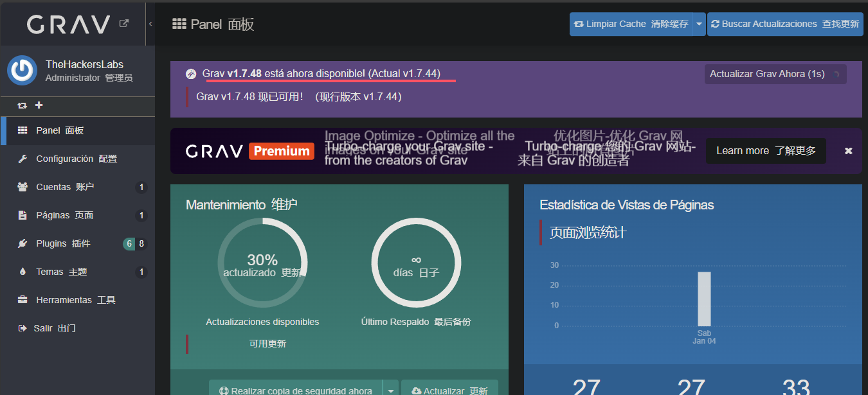Click the Herramientas briefcase icon

click(23, 300)
